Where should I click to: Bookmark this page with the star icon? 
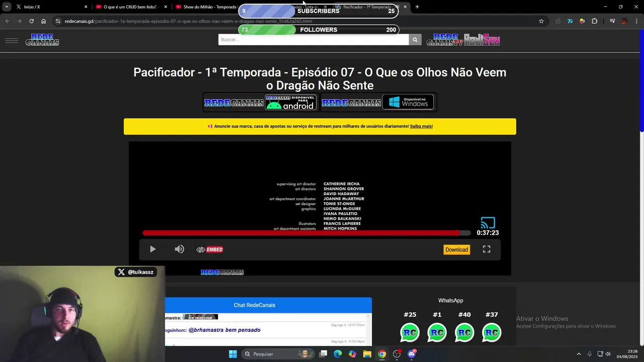[541, 21]
